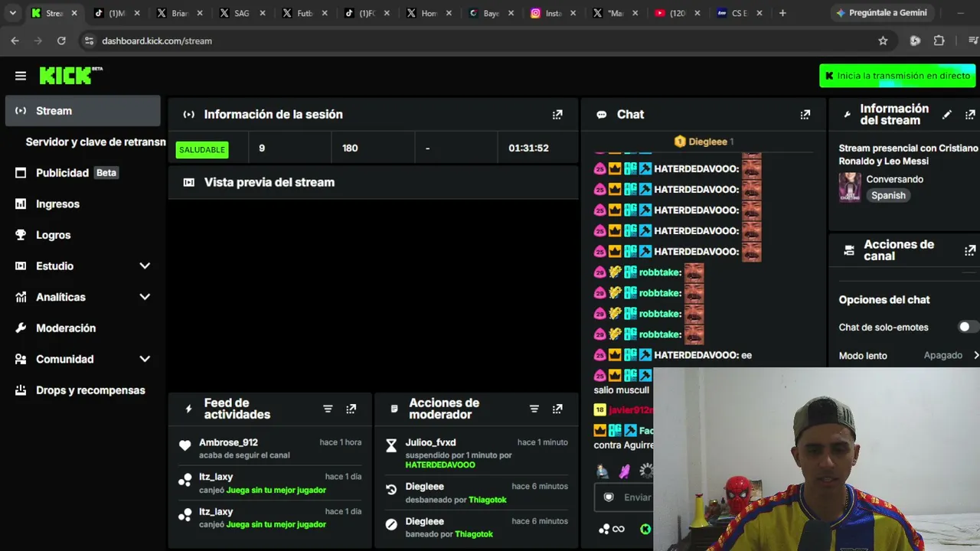Click the Publicidad sidebar icon
The width and height of the screenshot is (980, 551).
coord(21,173)
